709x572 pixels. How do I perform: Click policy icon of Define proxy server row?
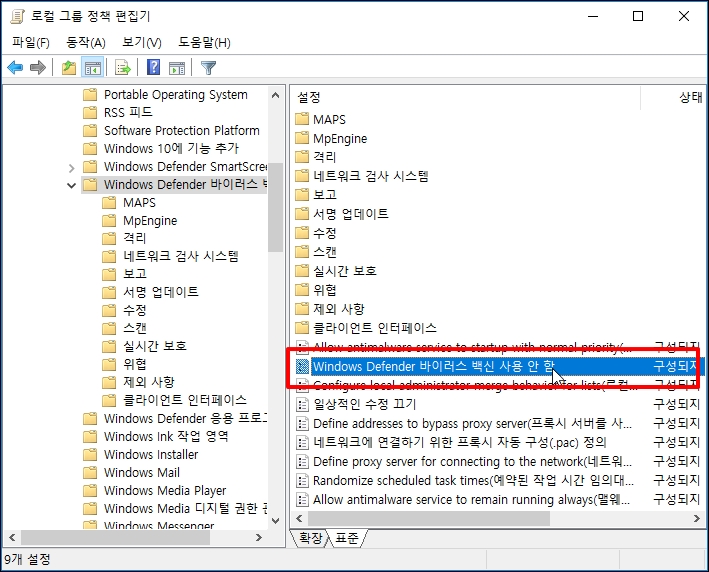coord(302,462)
